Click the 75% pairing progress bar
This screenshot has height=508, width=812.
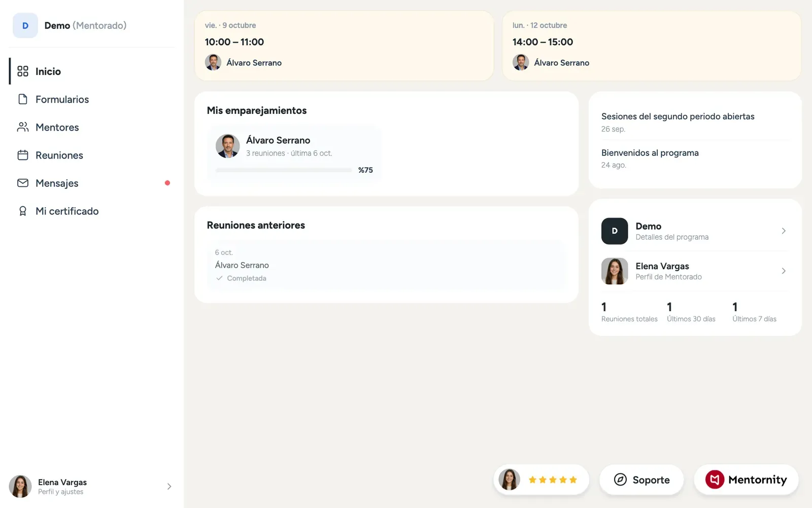284,170
